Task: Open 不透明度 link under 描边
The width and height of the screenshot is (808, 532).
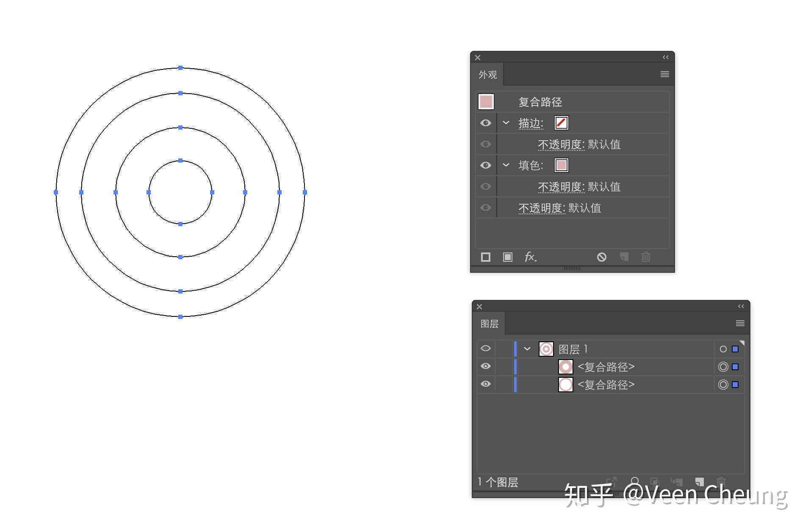Action: (x=561, y=144)
